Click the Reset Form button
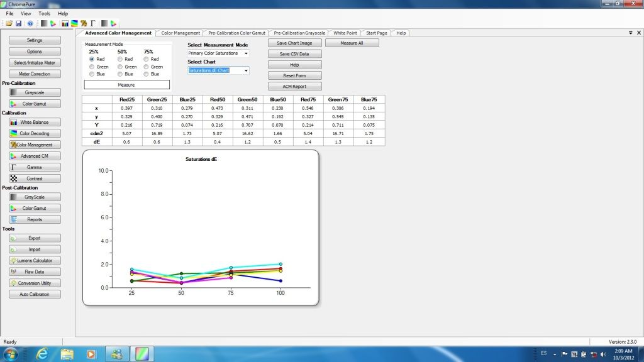 point(294,75)
